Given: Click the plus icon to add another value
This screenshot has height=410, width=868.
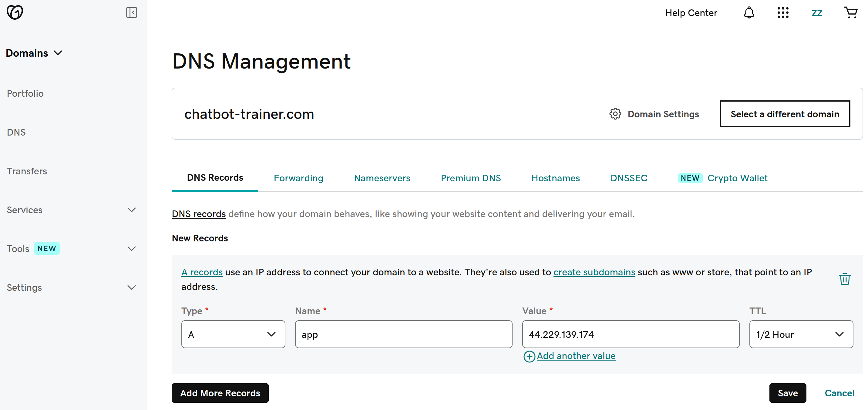Looking at the screenshot, I should click(529, 356).
